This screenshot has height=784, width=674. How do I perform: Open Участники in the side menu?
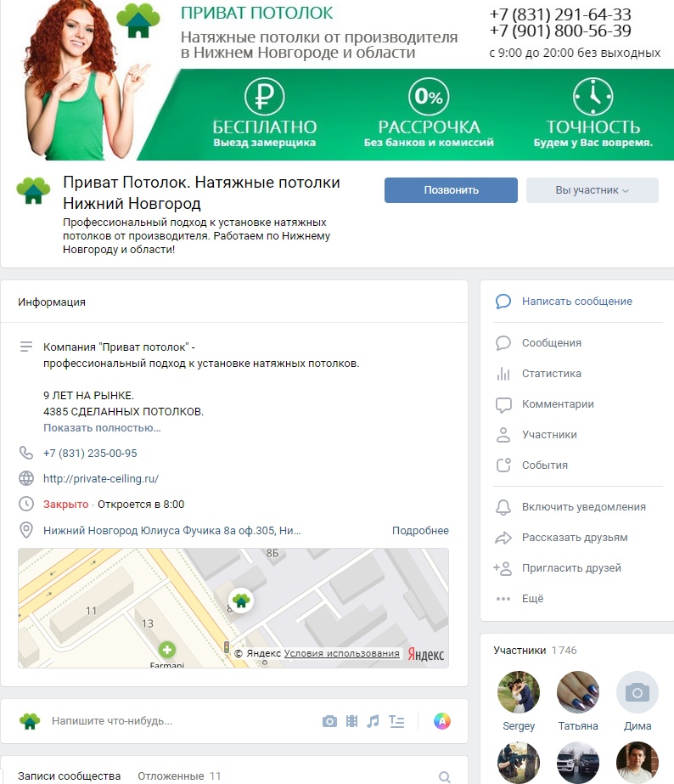click(549, 435)
